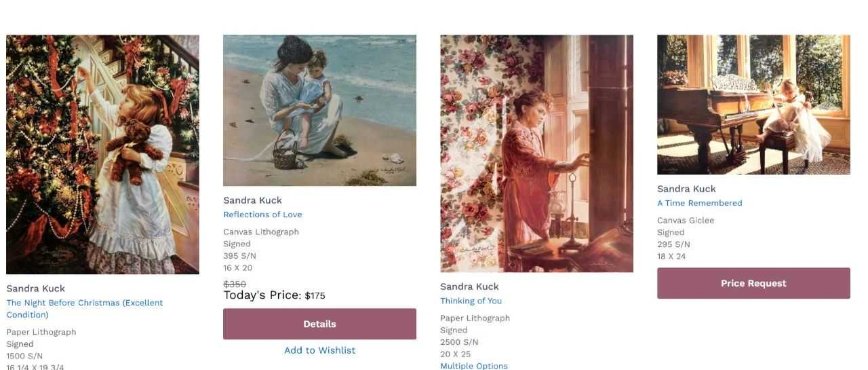Click Sandra Kuck name above Reflections of Love
The height and width of the screenshot is (370, 868).
click(x=252, y=200)
